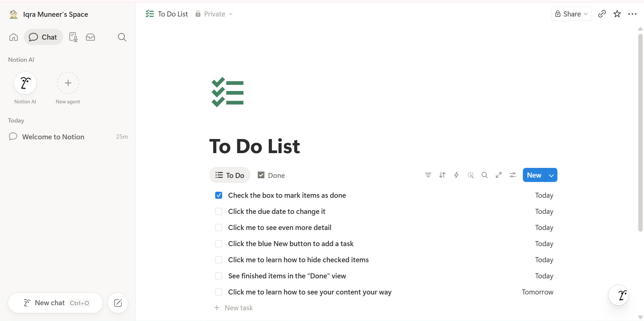Open the Home icon in sidebar
The image size is (644, 321).
[13, 37]
